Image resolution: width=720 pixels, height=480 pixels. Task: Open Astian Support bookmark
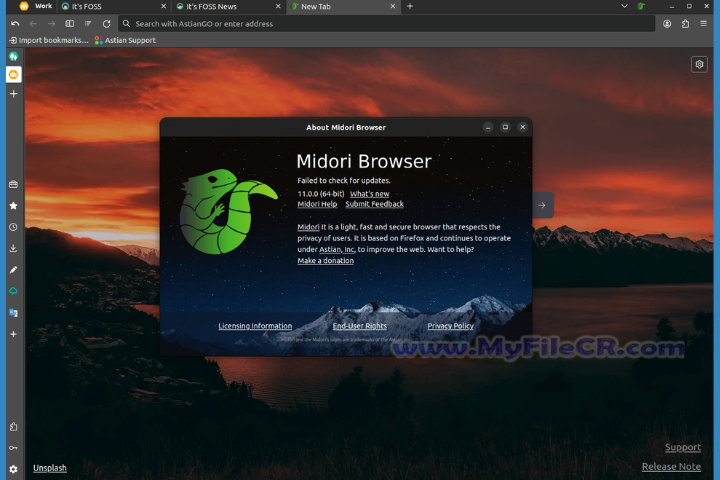pyautogui.click(x=125, y=40)
